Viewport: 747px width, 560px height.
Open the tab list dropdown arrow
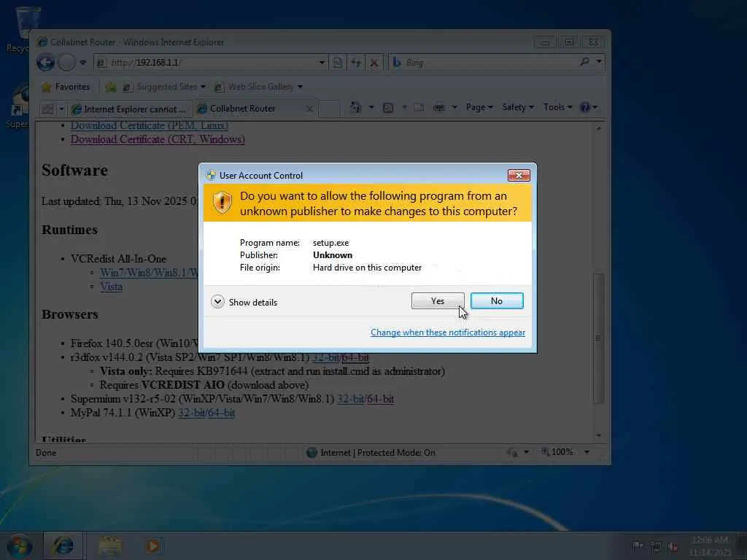(61, 109)
